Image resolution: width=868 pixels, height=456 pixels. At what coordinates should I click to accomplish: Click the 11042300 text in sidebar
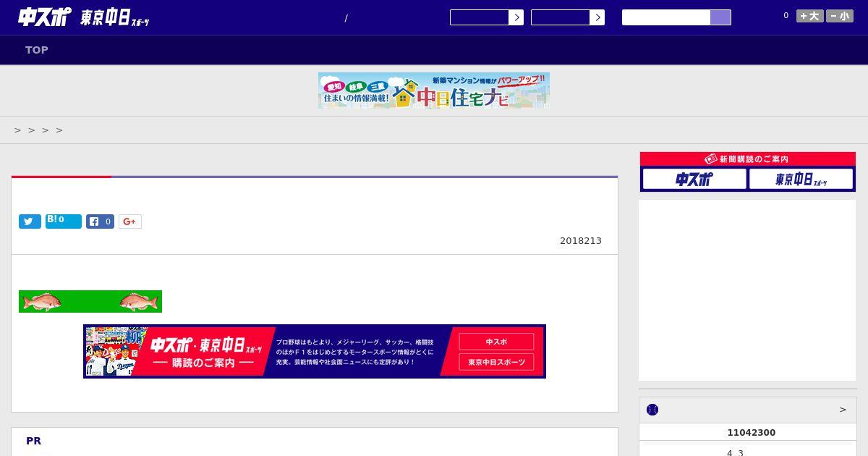[x=751, y=433]
